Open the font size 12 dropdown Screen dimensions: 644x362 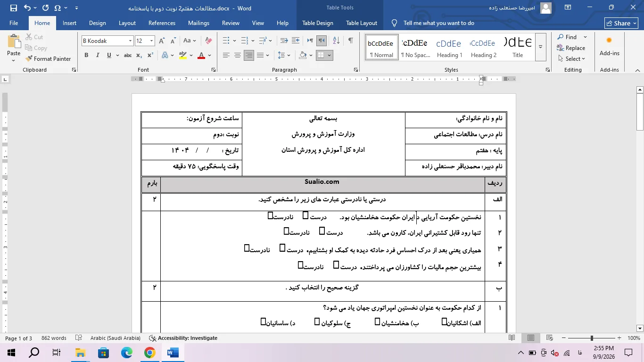pos(151,41)
